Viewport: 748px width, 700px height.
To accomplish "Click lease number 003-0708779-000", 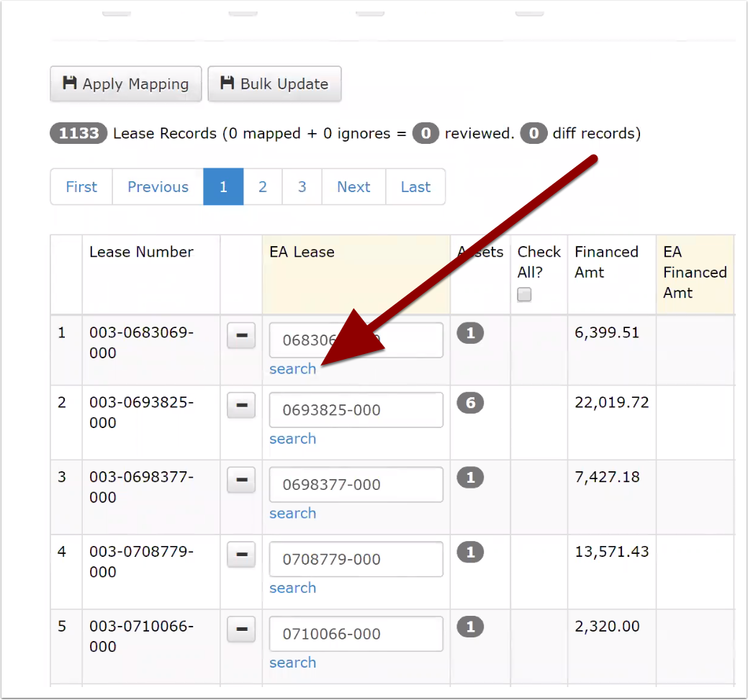I will (x=141, y=561).
